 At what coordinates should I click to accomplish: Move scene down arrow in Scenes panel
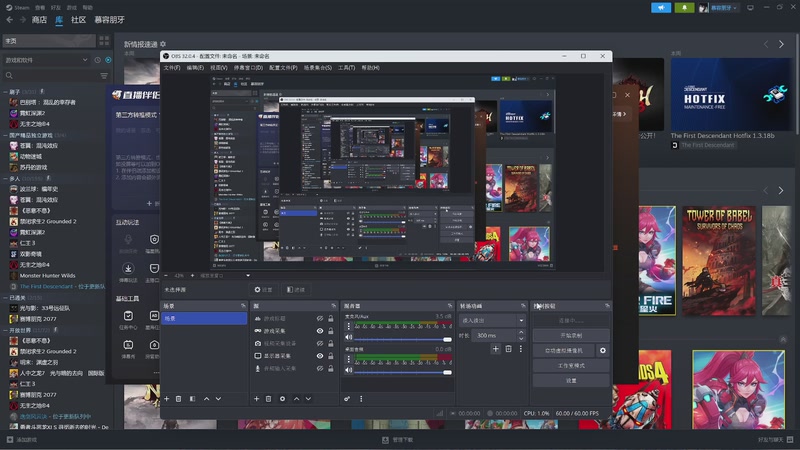(218, 398)
